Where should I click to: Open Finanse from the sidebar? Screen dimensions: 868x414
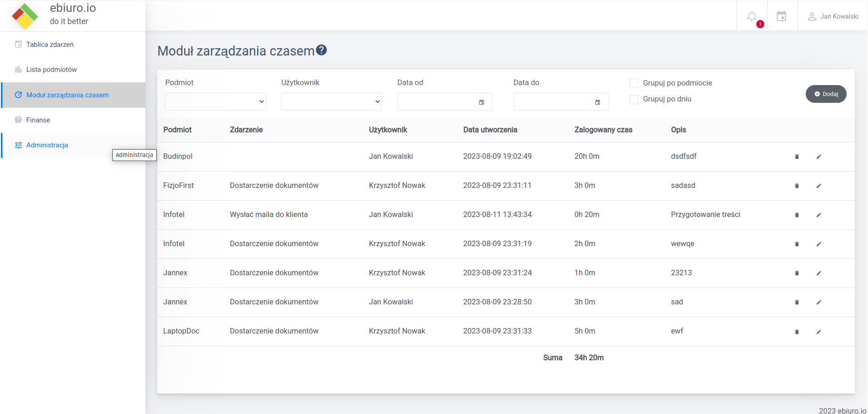click(x=38, y=120)
